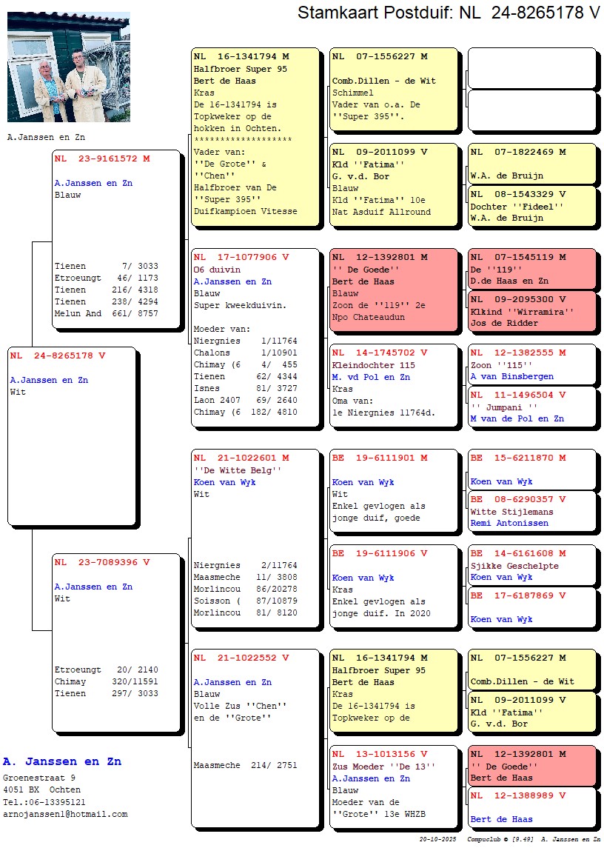Click the De 119 box NL 07-1545119 M
This screenshot has height=868, width=604.
531,269
